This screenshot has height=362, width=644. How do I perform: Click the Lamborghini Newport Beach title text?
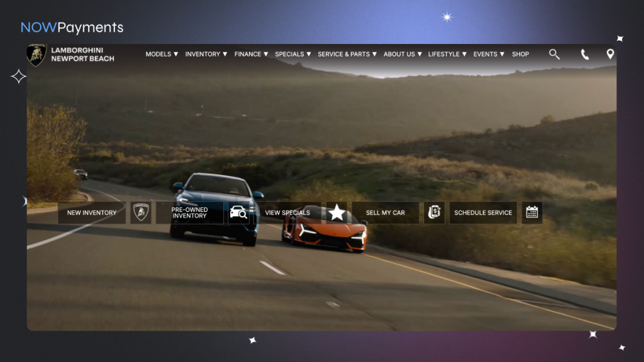82,54
